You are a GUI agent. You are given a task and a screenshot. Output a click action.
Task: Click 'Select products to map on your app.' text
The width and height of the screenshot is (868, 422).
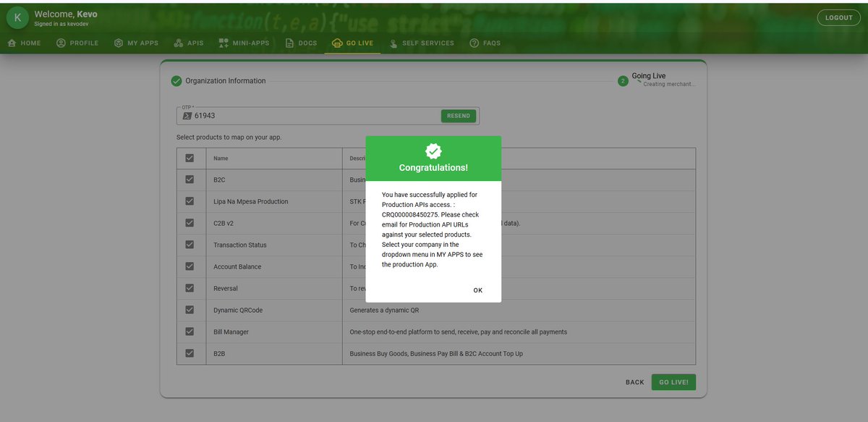pos(229,138)
